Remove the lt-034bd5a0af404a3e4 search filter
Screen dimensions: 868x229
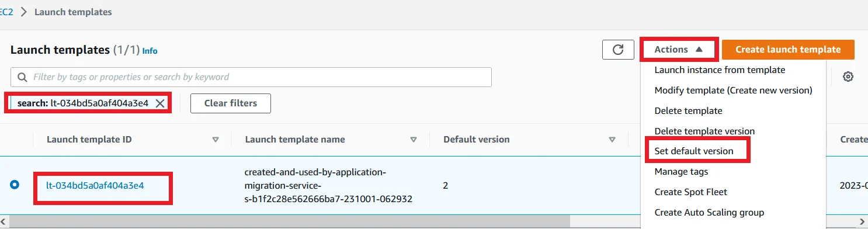(x=160, y=103)
